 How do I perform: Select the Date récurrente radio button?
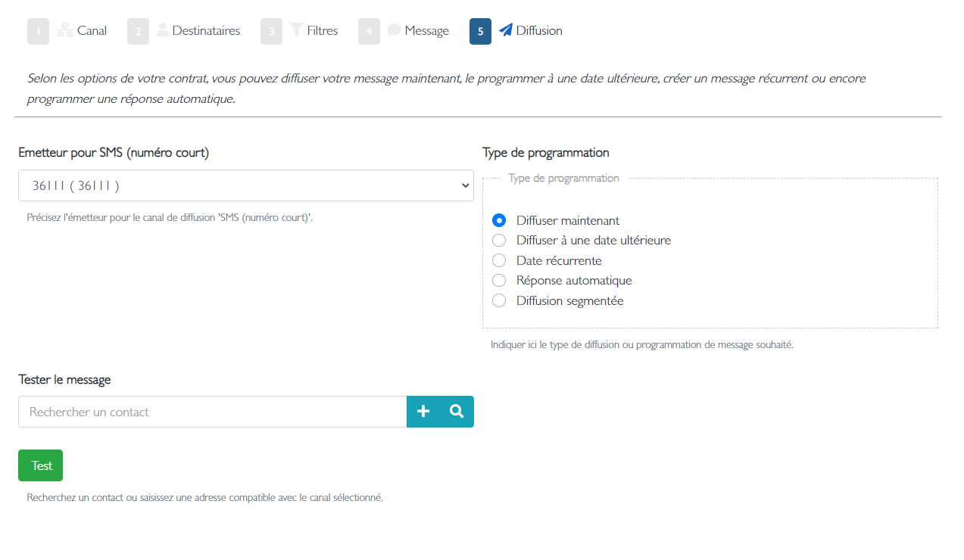point(499,260)
